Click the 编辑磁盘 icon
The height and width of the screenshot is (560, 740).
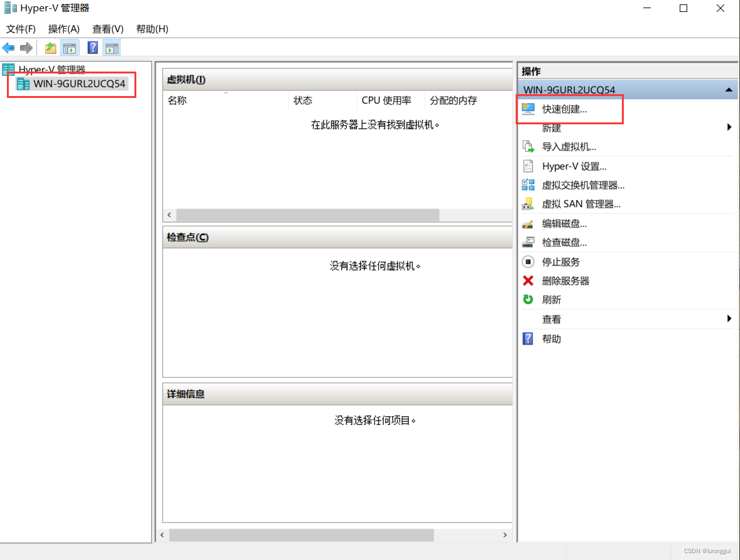click(x=528, y=223)
